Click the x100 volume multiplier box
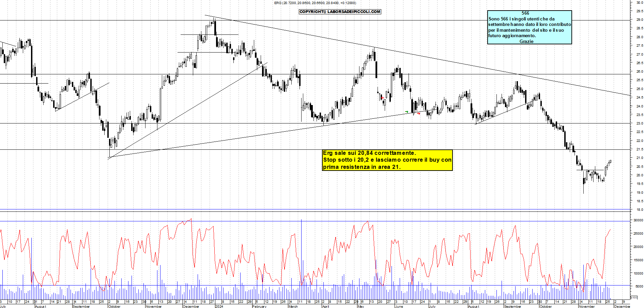The image size is (644, 308). tap(634, 297)
